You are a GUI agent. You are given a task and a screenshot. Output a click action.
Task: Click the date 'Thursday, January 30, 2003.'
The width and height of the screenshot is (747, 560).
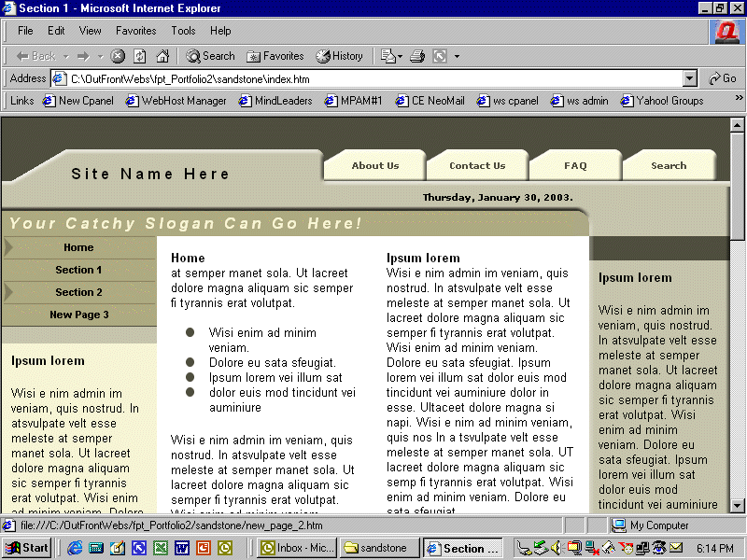[x=498, y=197]
